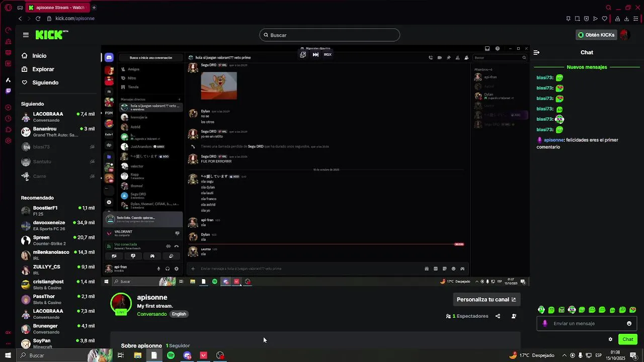Open recommended channel BoostierF1
This screenshot has height=362, width=644.
(x=58, y=211)
